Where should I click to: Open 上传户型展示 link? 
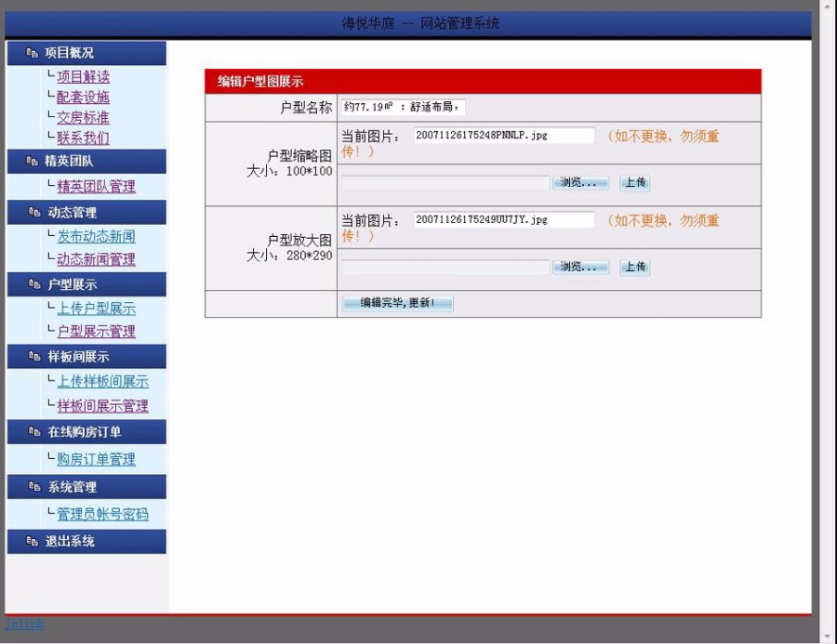[x=96, y=309]
